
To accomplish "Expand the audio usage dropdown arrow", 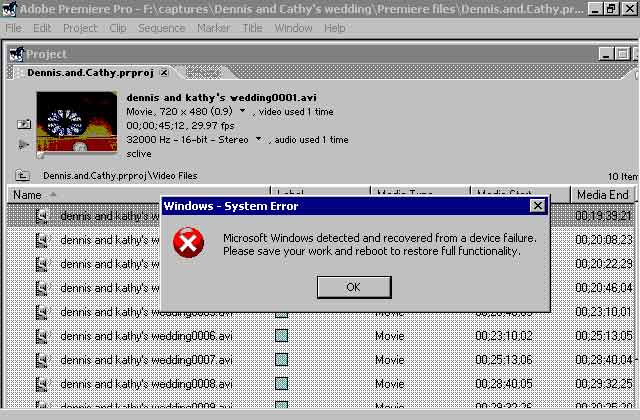I will tap(258, 139).
